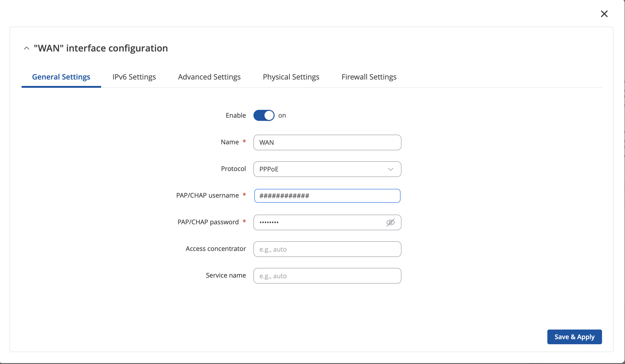This screenshot has width=625, height=364.
Task: Click the "Protocol" label
Action: [x=233, y=169]
